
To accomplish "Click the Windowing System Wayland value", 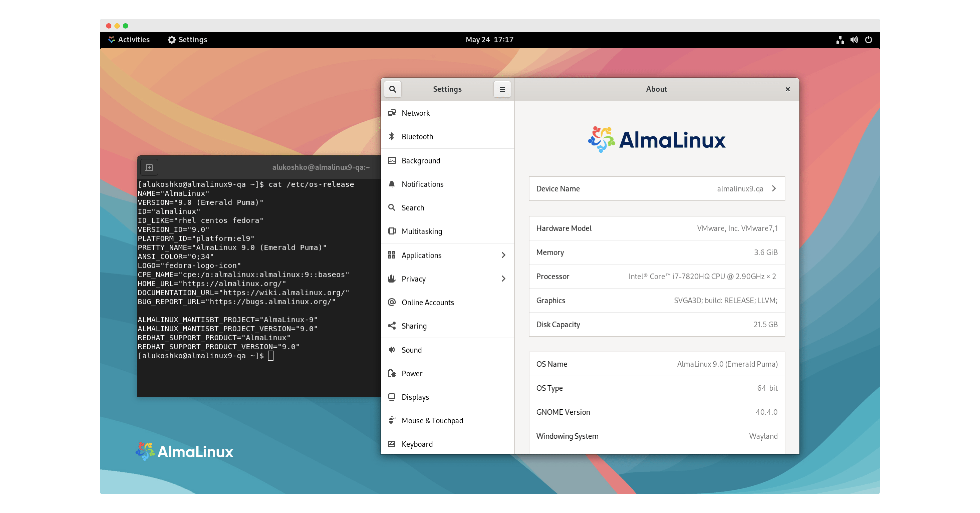I will coord(763,436).
